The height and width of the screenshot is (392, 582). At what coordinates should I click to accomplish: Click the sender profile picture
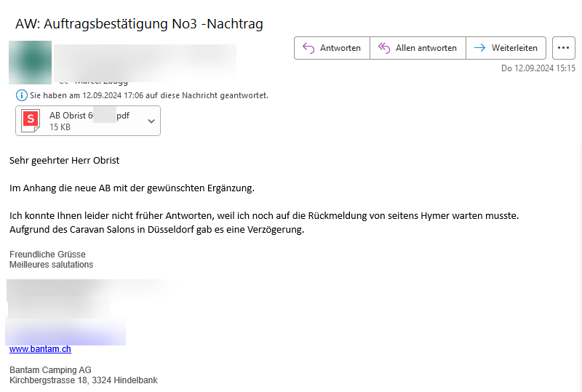tap(30, 63)
